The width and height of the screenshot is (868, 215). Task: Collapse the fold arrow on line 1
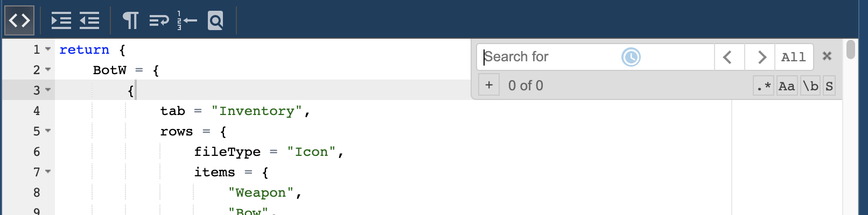48,49
